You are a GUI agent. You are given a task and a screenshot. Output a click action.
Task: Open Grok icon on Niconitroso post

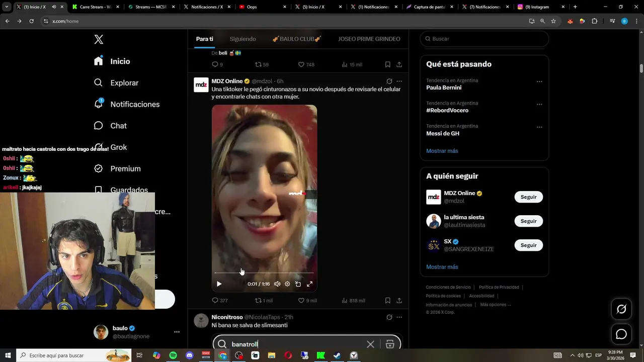pos(389,317)
